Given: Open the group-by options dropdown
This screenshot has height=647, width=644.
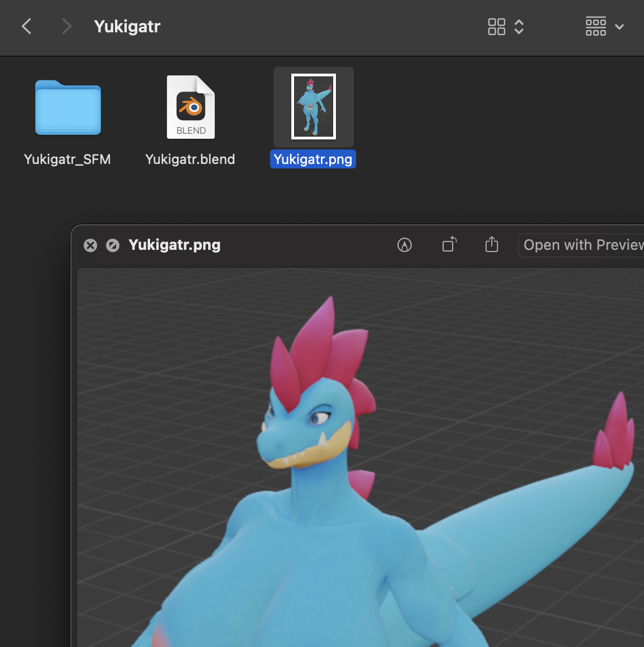Looking at the screenshot, I should tap(604, 27).
